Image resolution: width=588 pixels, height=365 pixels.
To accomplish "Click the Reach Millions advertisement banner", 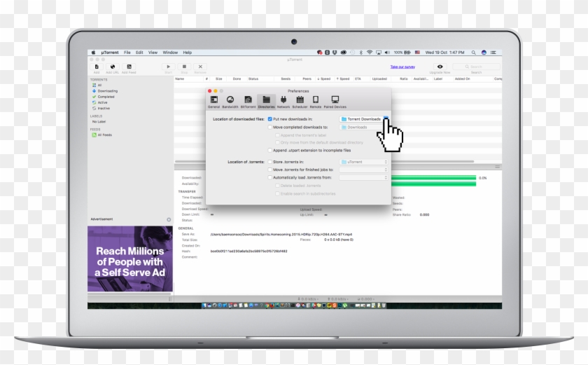I will [130, 259].
